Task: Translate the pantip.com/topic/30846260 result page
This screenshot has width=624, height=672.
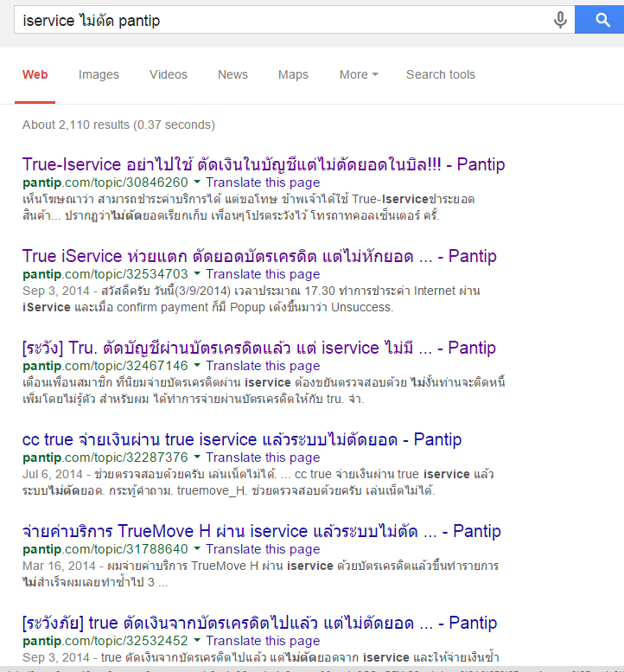Action: click(x=263, y=182)
